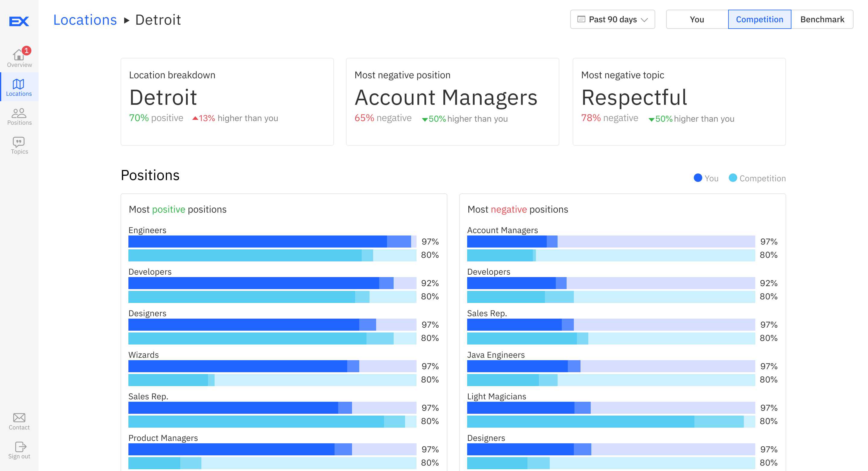Select Locations map icon in sidebar
The image size is (868, 471).
(18, 84)
